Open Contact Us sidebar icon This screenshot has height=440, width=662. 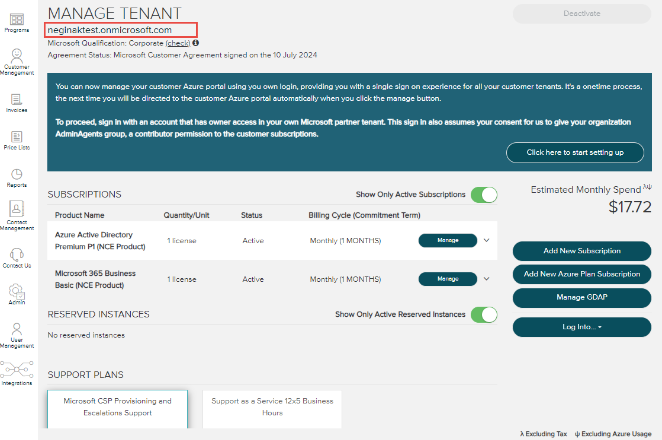click(x=17, y=256)
